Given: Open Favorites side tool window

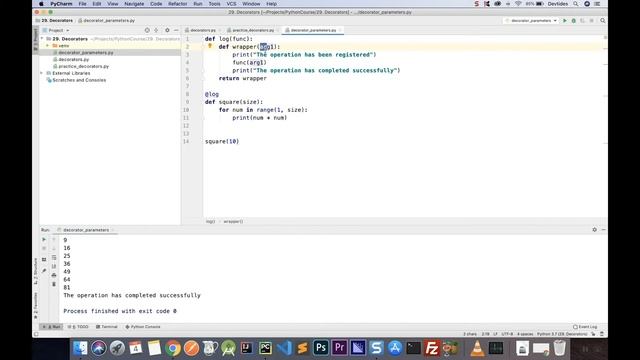Looking at the screenshot, I should (x=36, y=305).
